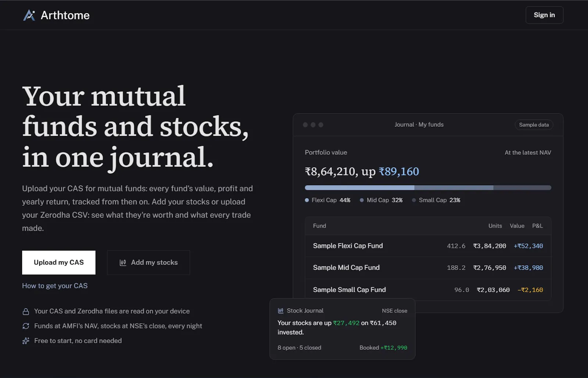The height and width of the screenshot is (378, 588).
Task: Click the Mid Cap legend dot
Action: point(362,200)
